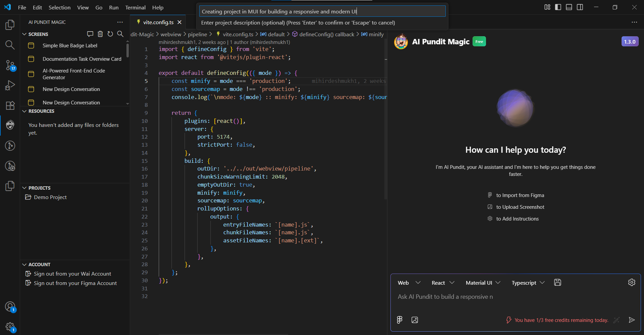This screenshot has width=644, height=335.
Task: Close the vite.config.ts tab
Action: (179, 22)
